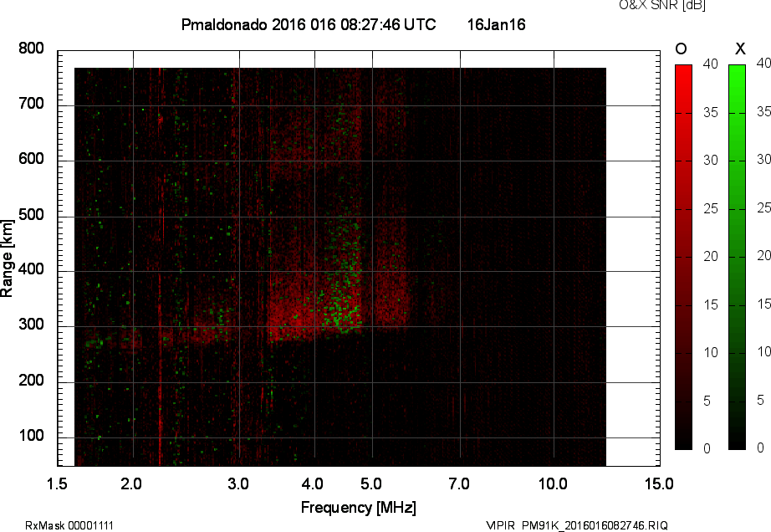Click the x-axis tick label '5.0'
Image resolution: width=771 pixels, height=532 pixels.
[371, 483]
